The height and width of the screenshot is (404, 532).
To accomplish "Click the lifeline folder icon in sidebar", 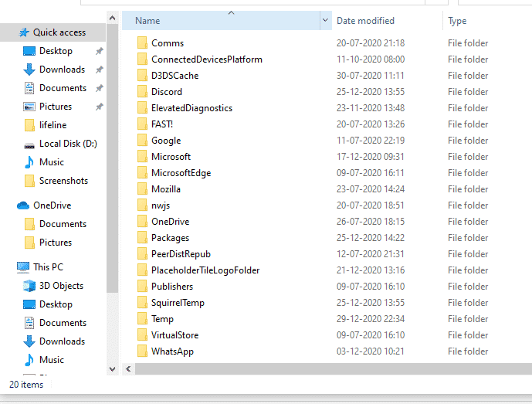I will tap(29, 125).
